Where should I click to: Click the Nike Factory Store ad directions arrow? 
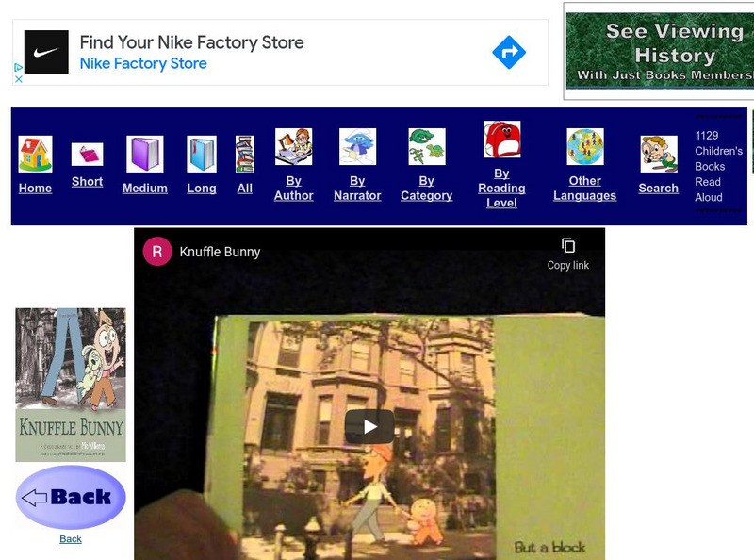click(509, 52)
